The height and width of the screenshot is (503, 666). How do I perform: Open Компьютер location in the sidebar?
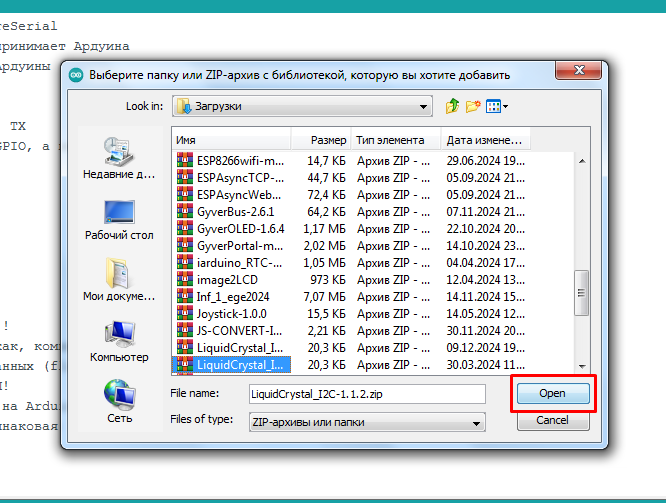[x=119, y=342]
